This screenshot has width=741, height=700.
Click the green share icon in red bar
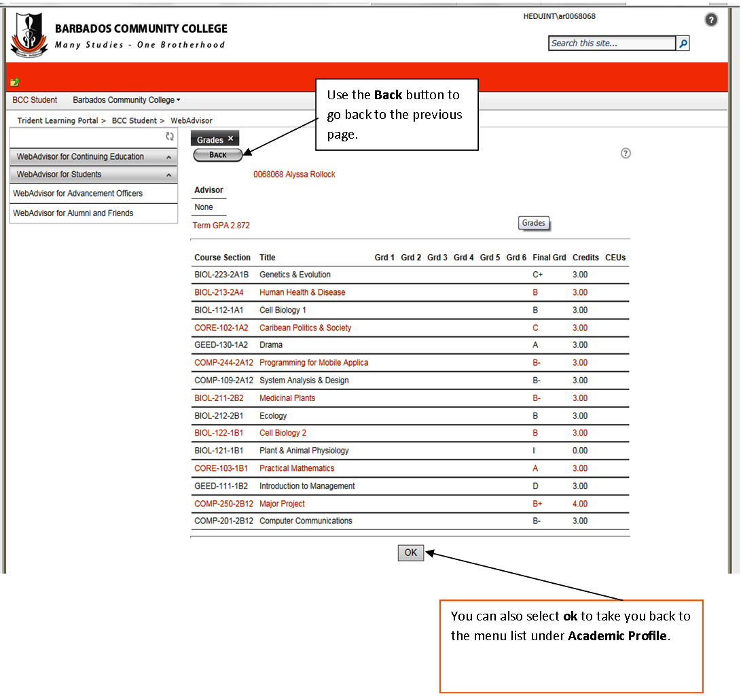pos(15,82)
